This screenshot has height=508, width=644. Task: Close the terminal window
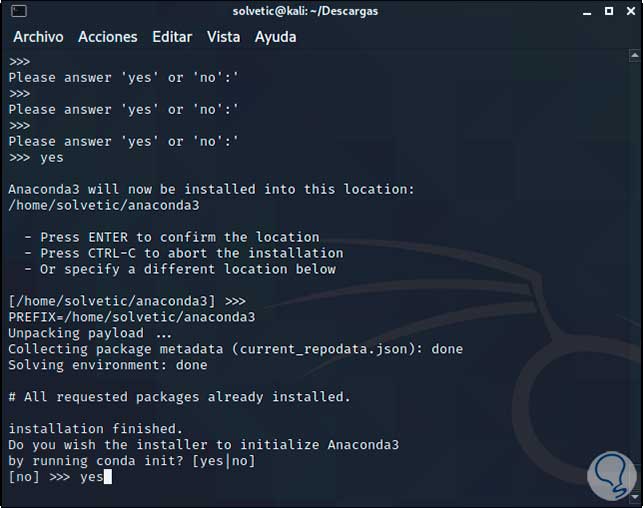point(629,11)
